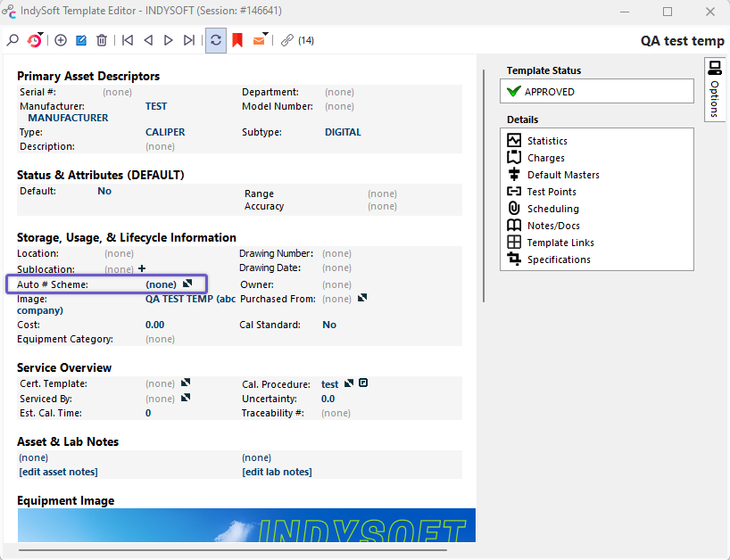Open Statistics in Details list
This screenshot has height=560, width=730.
pos(546,141)
